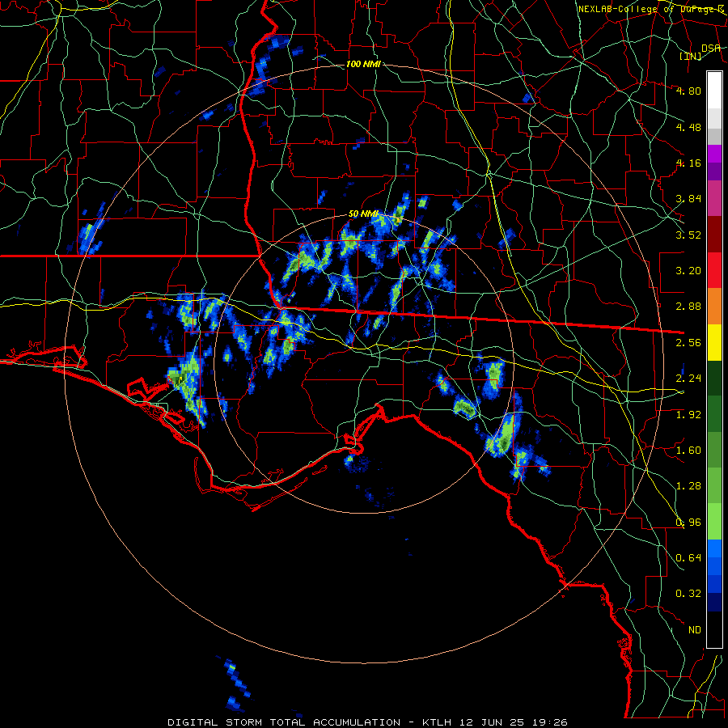Image resolution: width=728 pixels, height=728 pixels.
Task: Click the 4.80 legend value
Action: pyautogui.click(x=688, y=91)
